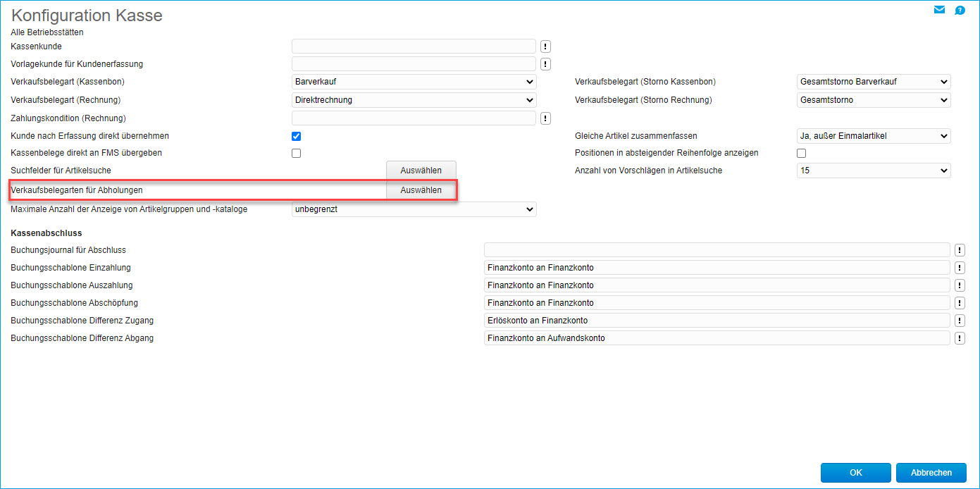Viewport: 980px width, 489px height.
Task: Open lookup icon for Buchungsschablone Einzahlung
Action: point(960,268)
